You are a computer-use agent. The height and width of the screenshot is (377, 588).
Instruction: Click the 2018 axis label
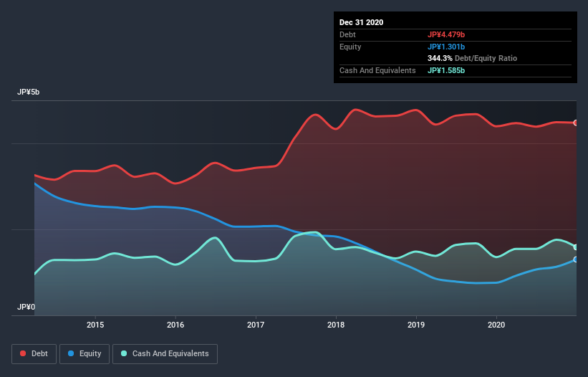coord(336,325)
